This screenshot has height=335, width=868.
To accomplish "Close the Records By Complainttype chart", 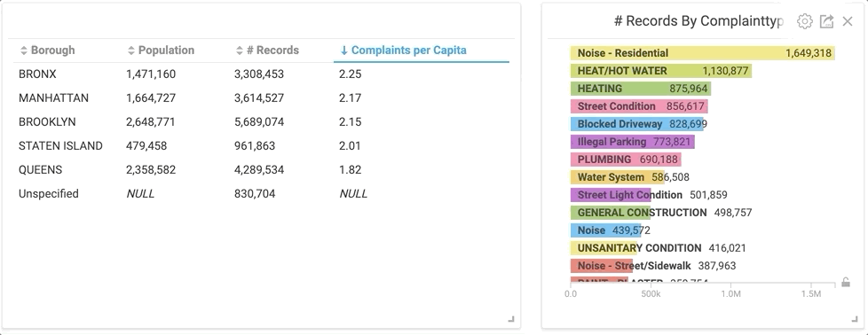I will tap(848, 21).
